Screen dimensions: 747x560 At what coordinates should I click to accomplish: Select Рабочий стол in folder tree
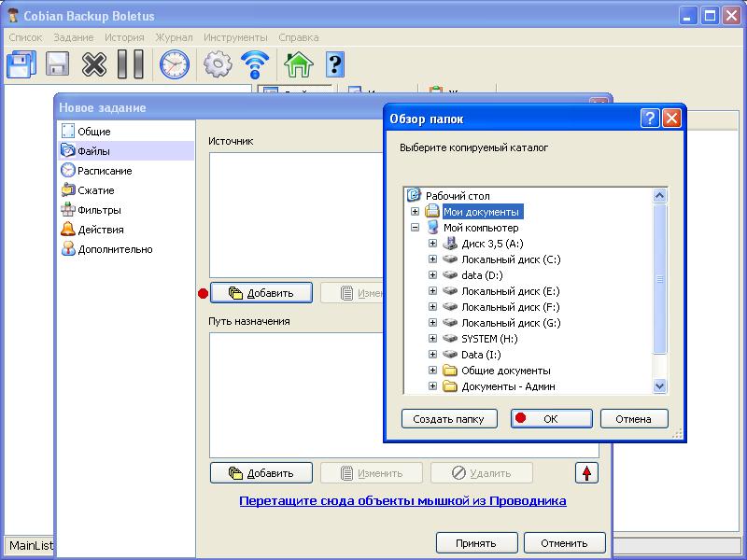[x=458, y=196]
